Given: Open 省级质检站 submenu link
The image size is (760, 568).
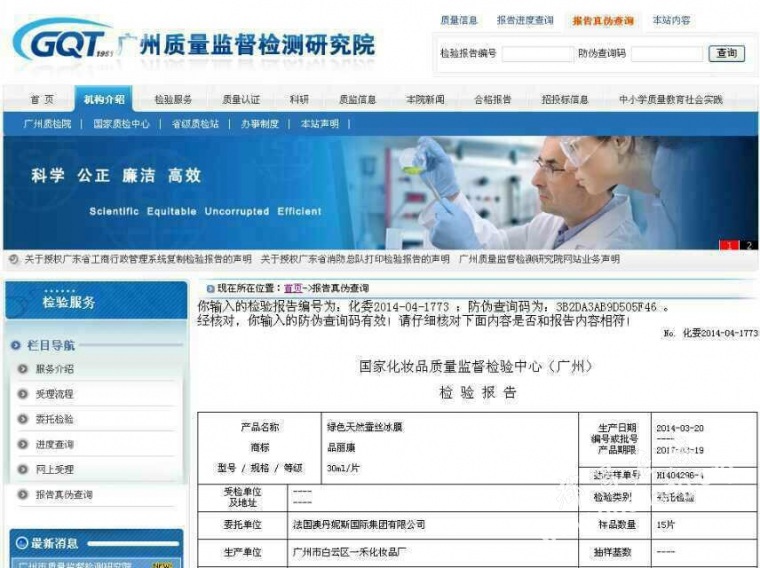Looking at the screenshot, I should click(x=195, y=124).
